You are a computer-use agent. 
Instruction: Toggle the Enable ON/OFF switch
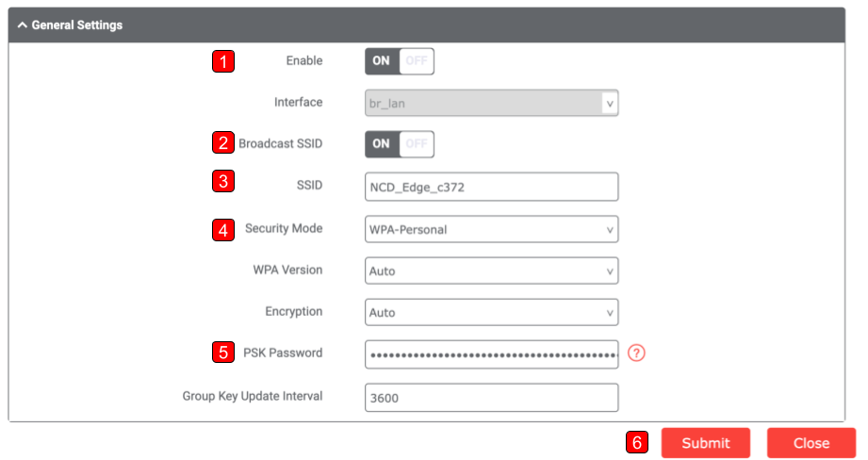pos(399,61)
